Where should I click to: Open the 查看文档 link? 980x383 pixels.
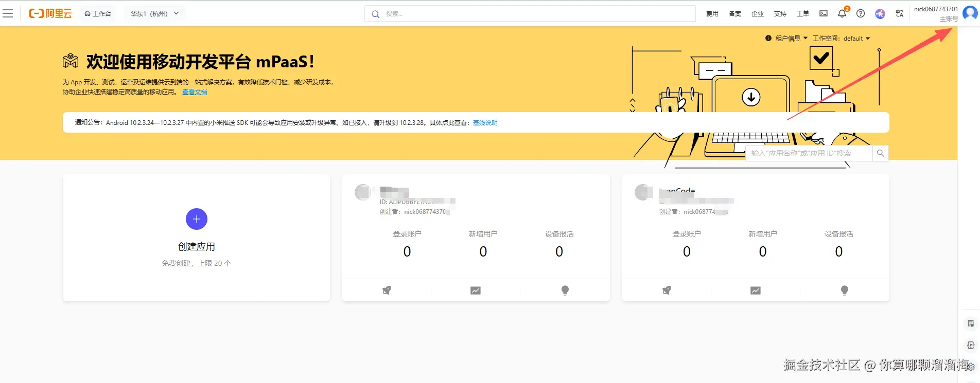[195, 92]
